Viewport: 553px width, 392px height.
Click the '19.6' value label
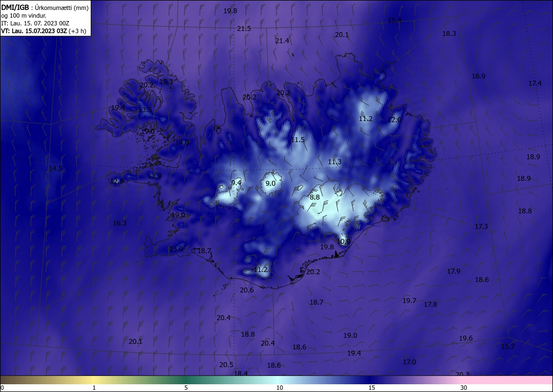pos(466,338)
